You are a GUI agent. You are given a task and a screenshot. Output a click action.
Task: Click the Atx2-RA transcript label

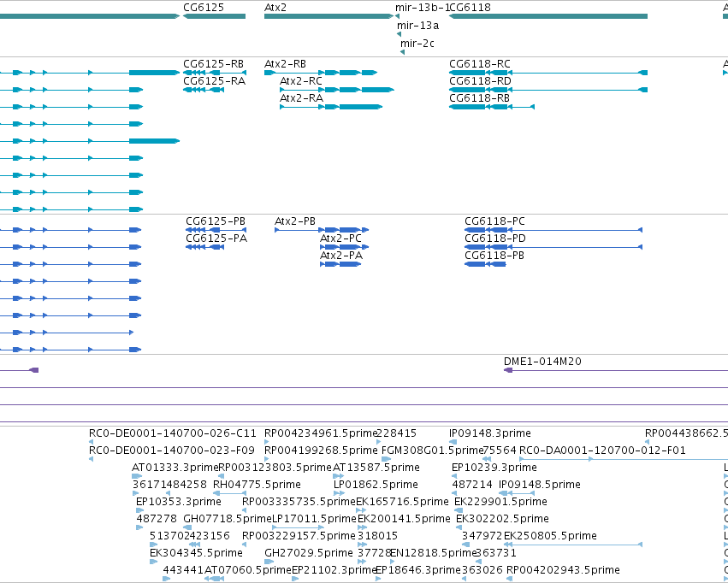coord(301,98)
